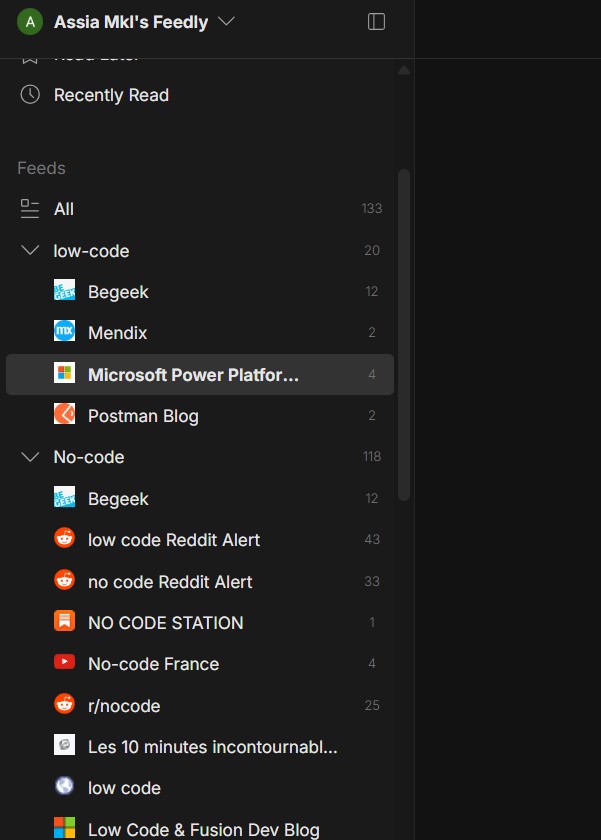Toggle the sidebar collapse panel icon

(377, 22)
